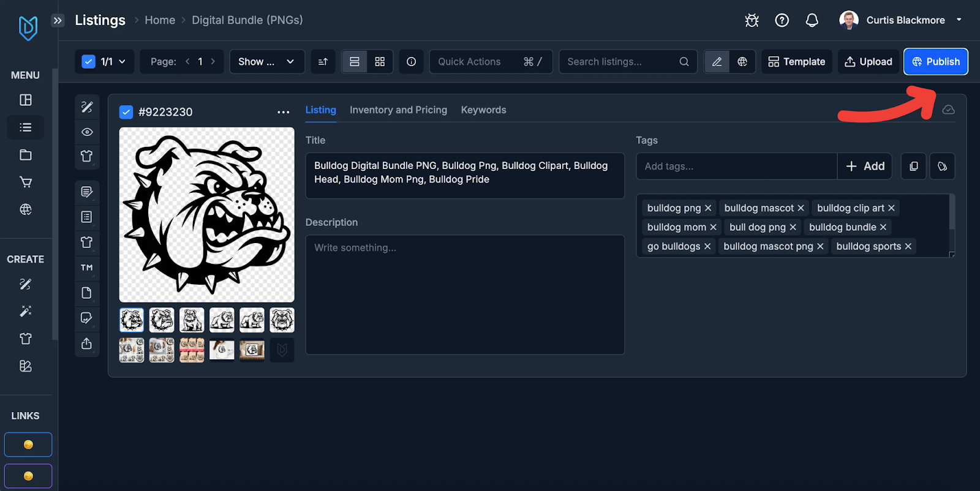This screenshot has width=980, height=491.
Task: Click the Template button
Action: (x=797, y=61)
